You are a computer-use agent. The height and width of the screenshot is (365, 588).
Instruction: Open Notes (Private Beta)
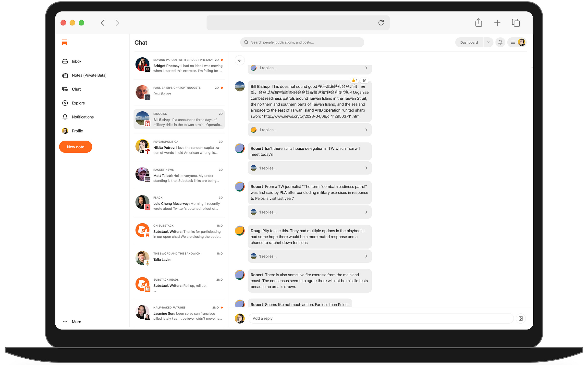coord(84,75)
